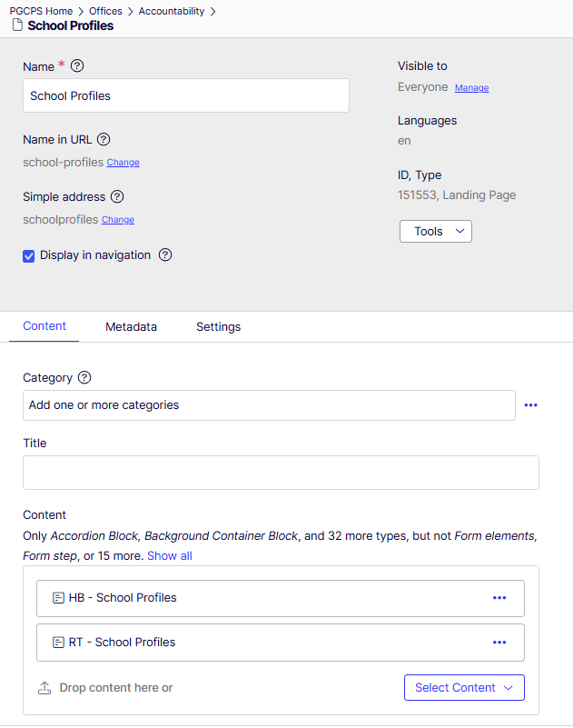This screenshot has height=728, width=573.
Task: Open options menu for HB - School Profiles
Action: pyautogui.click(x=499, y=598)
